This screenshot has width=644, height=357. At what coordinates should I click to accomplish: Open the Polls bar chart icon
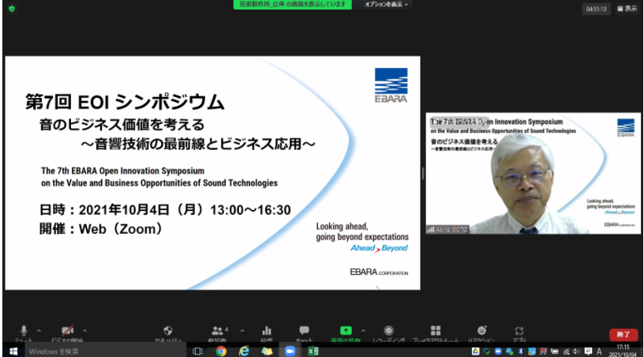click(267, 331)
